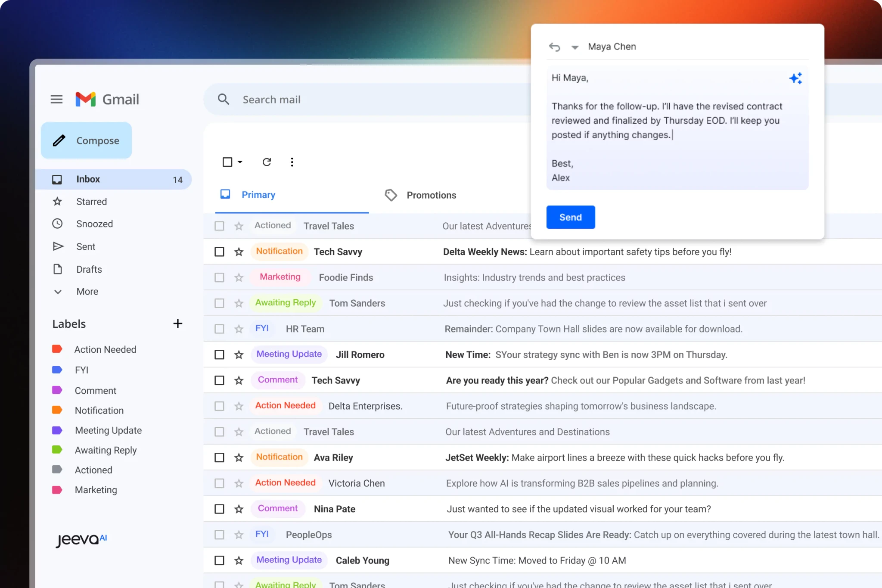Select the Jill Romero email checkbox
The image size is (882, 588).
[x=220, y=355]
